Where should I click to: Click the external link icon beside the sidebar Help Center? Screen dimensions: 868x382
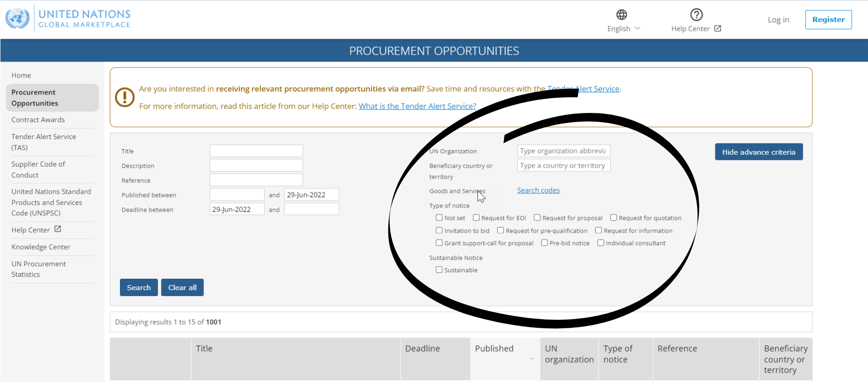(57, 229)
